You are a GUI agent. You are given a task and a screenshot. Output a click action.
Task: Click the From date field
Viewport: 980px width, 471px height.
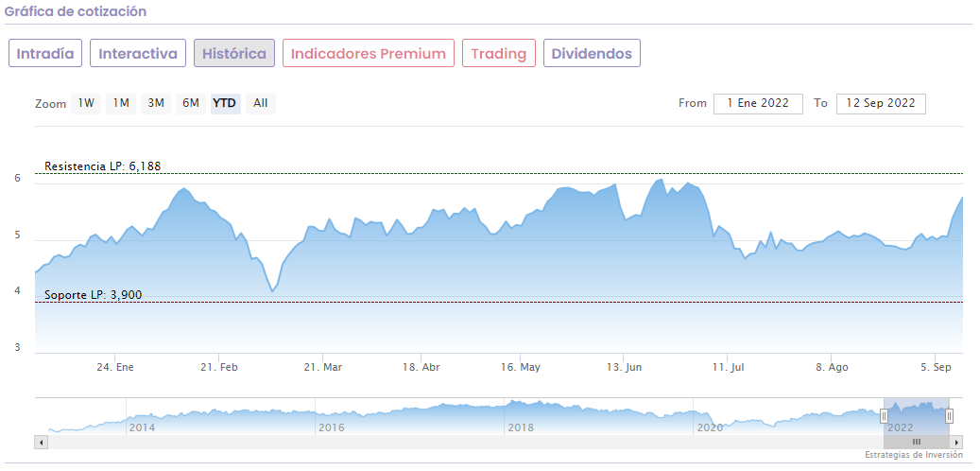(x=758, y=103)
